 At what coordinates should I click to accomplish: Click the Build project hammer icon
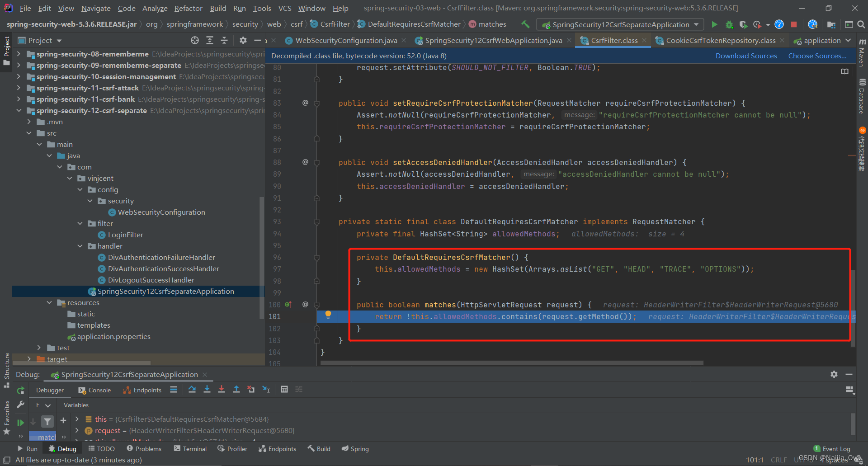525,24
